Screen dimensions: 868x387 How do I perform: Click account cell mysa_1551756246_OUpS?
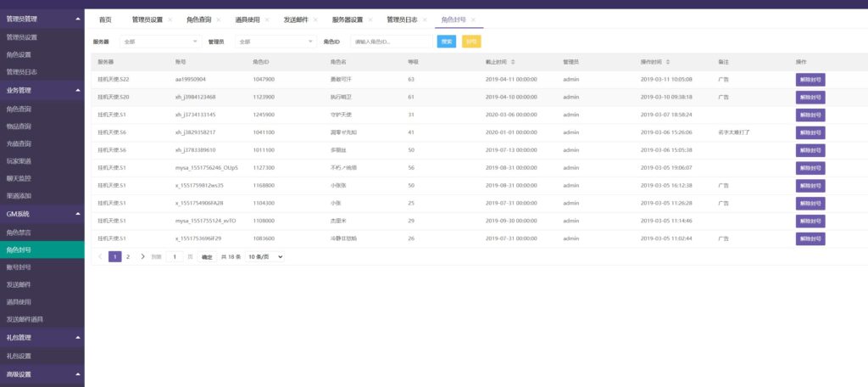[207, 168]
